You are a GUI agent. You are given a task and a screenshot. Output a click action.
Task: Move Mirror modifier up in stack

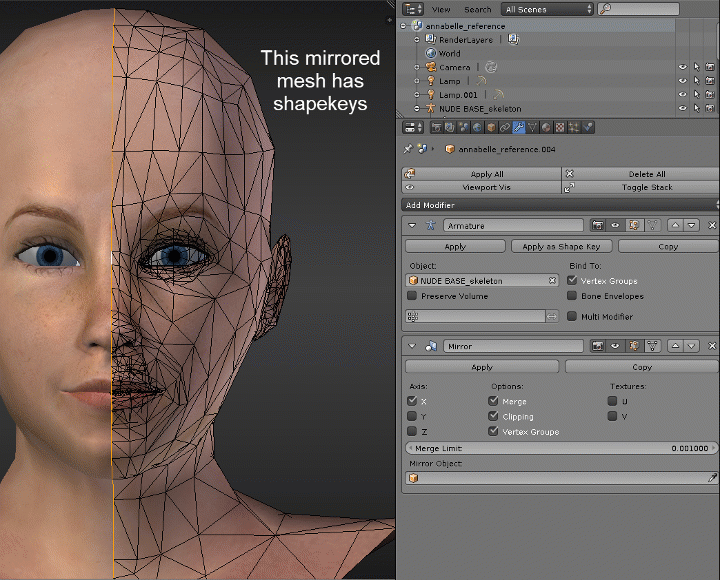pyautogui.click(x=675, y=346)
